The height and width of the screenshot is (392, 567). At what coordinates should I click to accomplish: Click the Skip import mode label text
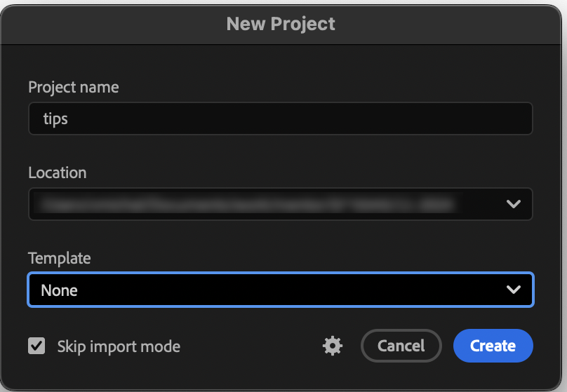tap(119, 346)
